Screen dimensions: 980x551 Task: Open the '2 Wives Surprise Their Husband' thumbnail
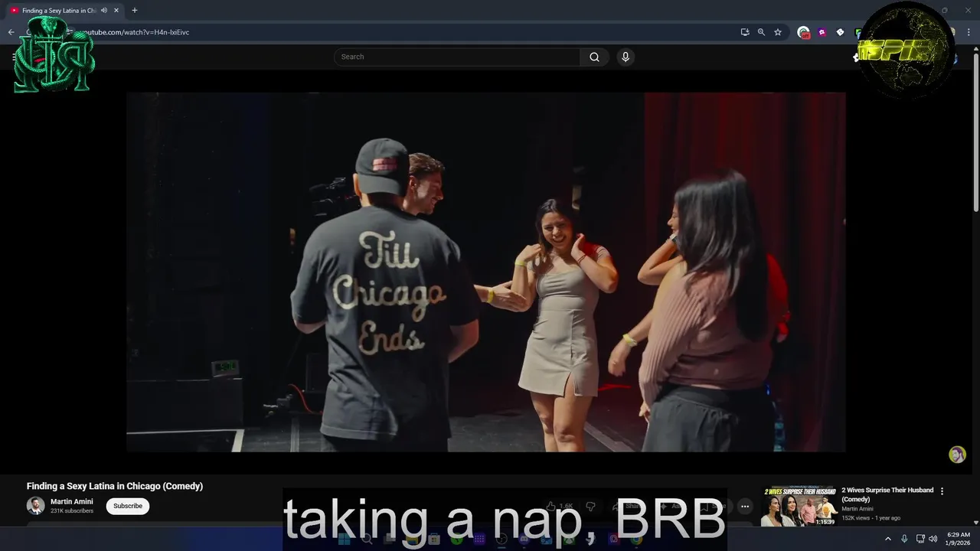[x=799, y=506]
